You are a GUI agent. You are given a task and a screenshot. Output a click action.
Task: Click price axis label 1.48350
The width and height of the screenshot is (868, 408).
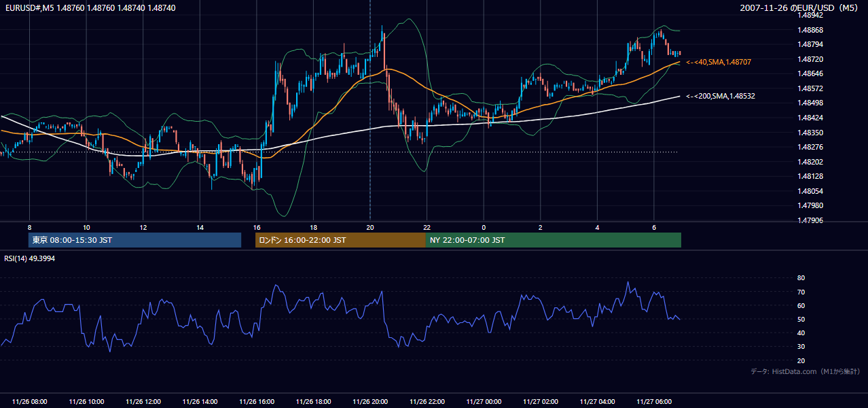coord(810,133)
